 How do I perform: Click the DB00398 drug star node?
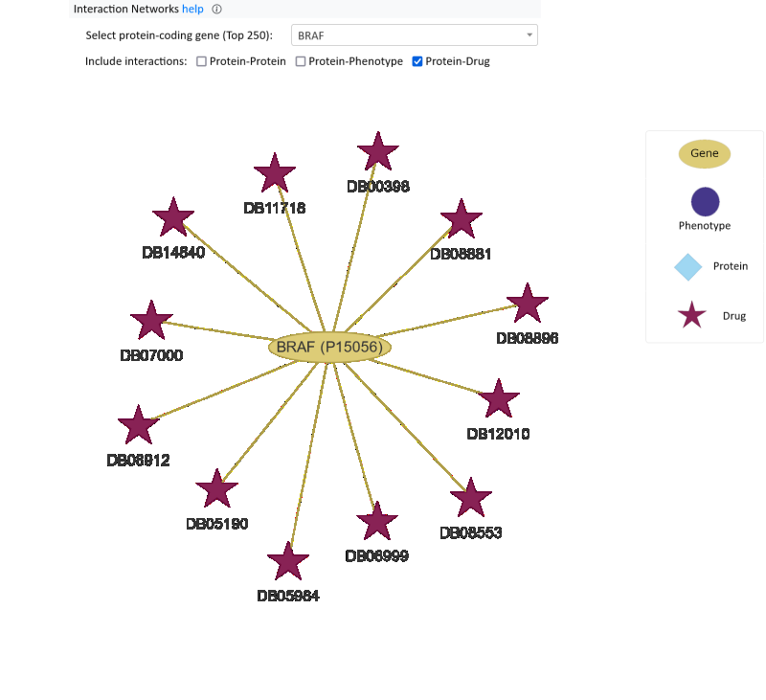tap(377, 153)
